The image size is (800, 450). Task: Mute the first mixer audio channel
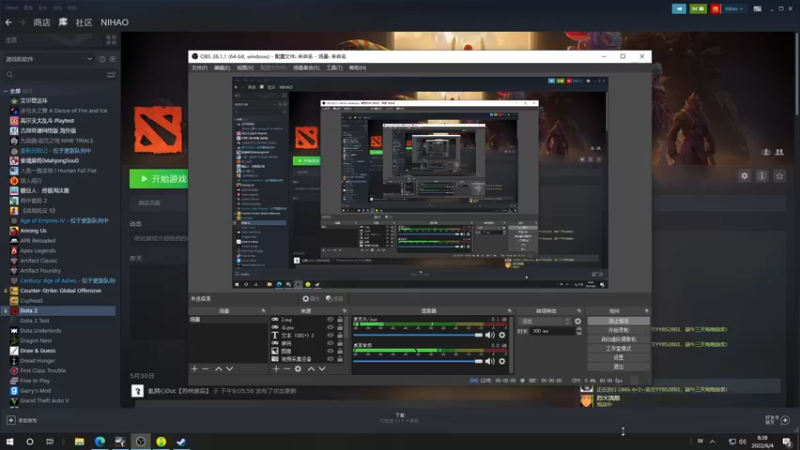click(490, 335)
